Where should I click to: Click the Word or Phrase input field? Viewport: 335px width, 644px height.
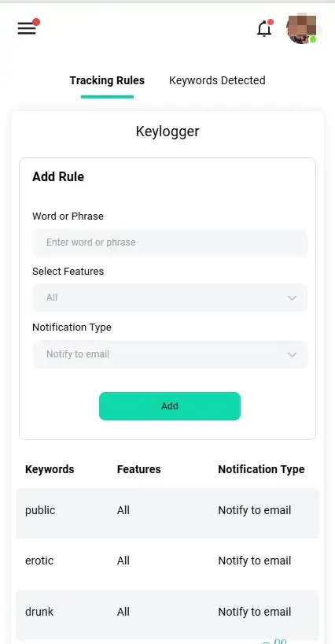pyautogui.click(x=170, y=242)
